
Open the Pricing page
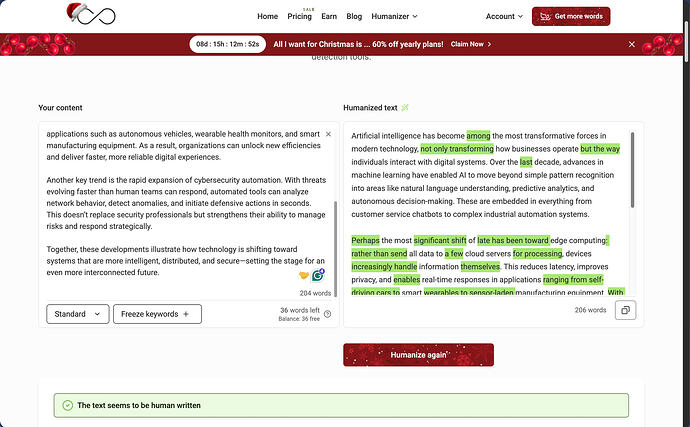coord(299,16)
